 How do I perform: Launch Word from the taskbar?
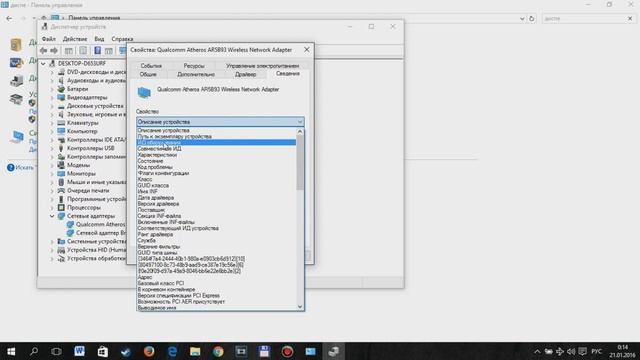coord(80,351)
